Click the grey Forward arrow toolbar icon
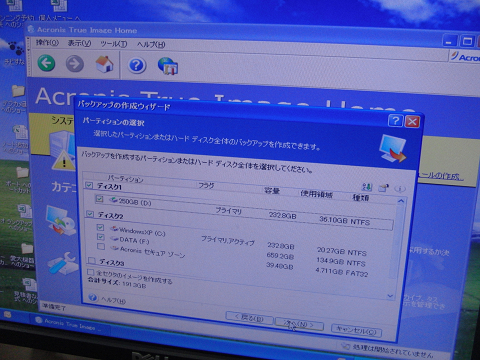480x360 pixels. pos(74,63)
